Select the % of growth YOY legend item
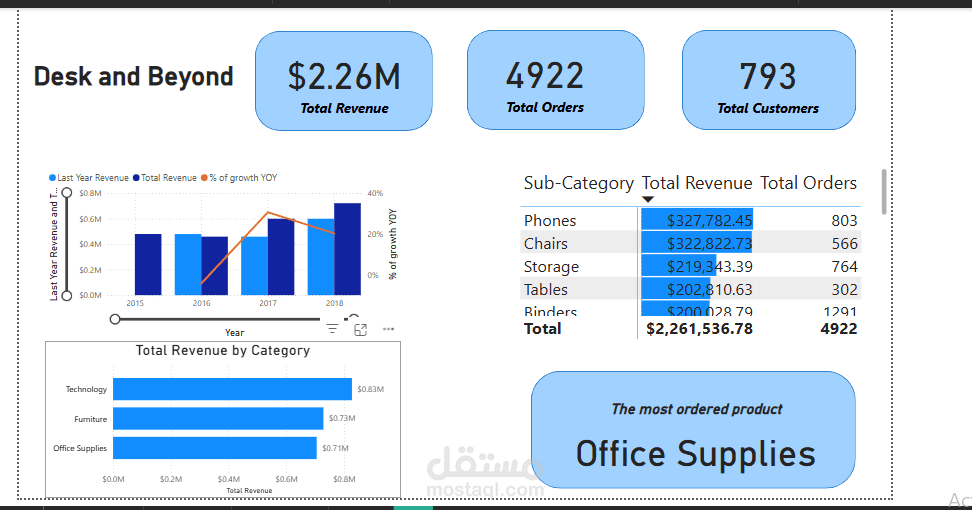Screen dimensions: 972x510 (239, 178)
